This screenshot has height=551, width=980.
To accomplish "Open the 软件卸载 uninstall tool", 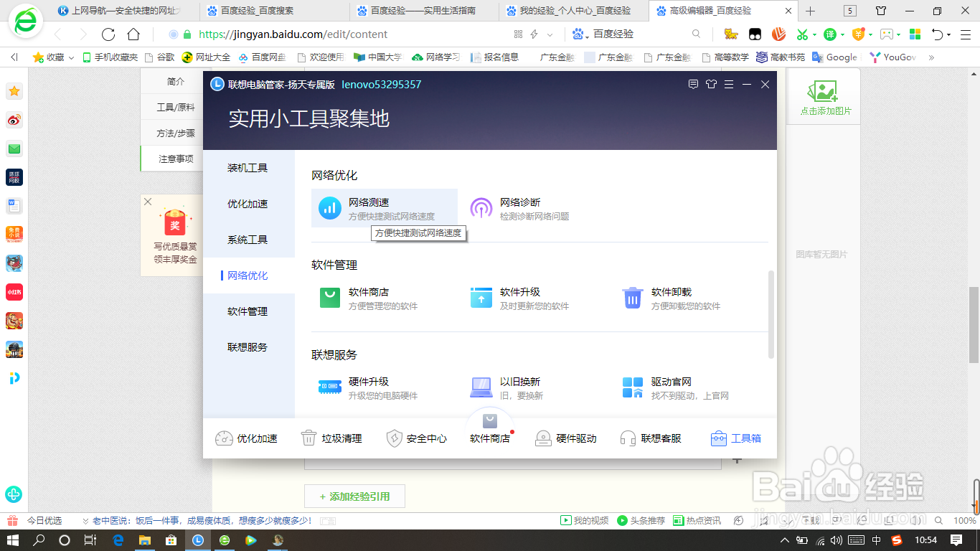I will (672, 298).
